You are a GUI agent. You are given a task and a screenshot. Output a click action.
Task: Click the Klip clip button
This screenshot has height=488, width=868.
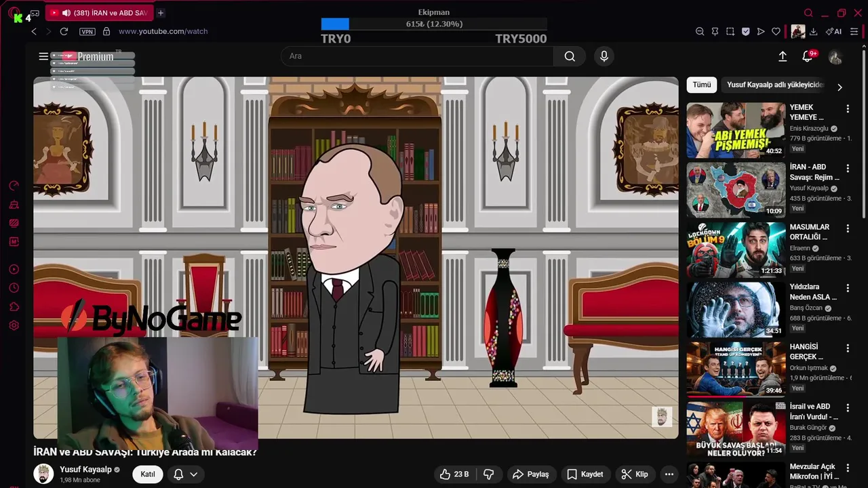634,474
